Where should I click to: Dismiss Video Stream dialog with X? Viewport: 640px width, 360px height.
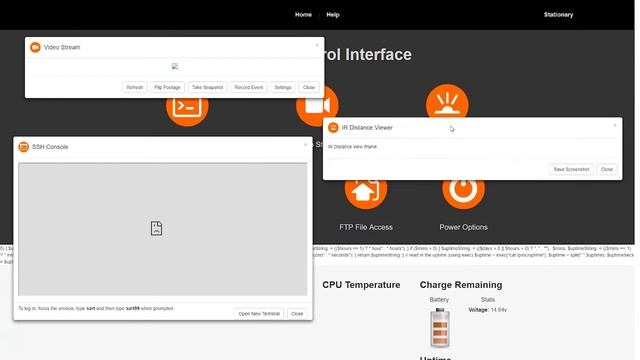point(317,45)
